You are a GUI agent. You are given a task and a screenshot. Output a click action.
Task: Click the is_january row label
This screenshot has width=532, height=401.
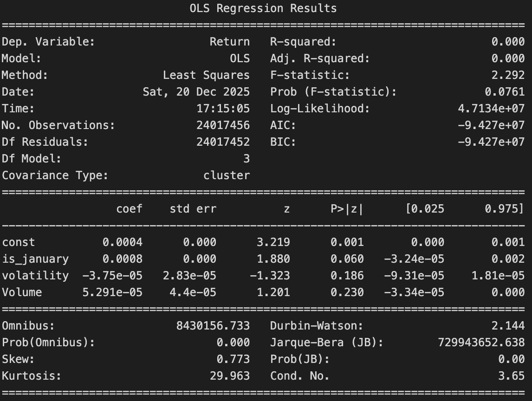coord(35,259)
